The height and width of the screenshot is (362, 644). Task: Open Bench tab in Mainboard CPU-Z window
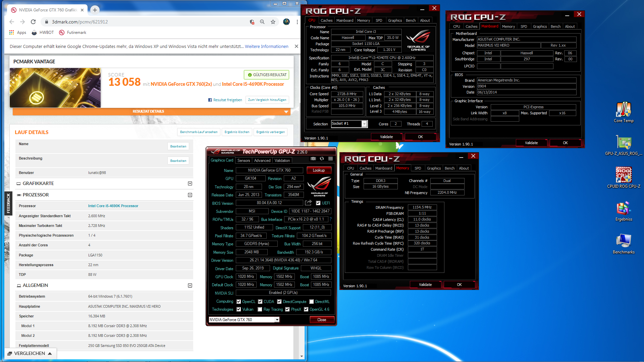555,26
